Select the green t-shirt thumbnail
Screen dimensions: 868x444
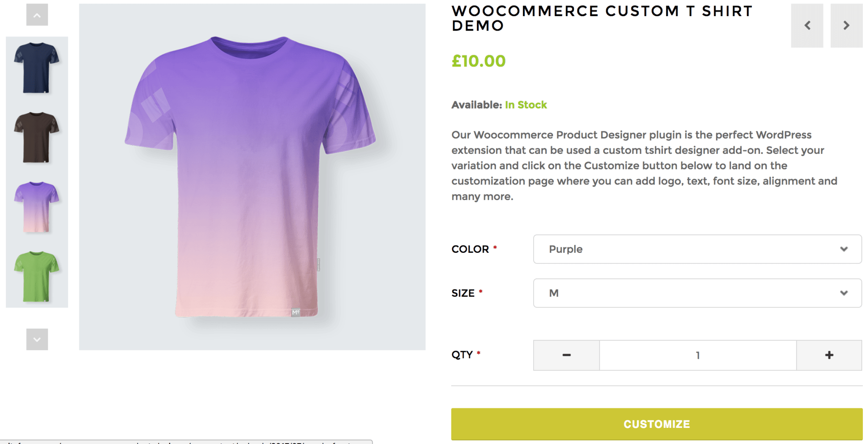(36, 276)
